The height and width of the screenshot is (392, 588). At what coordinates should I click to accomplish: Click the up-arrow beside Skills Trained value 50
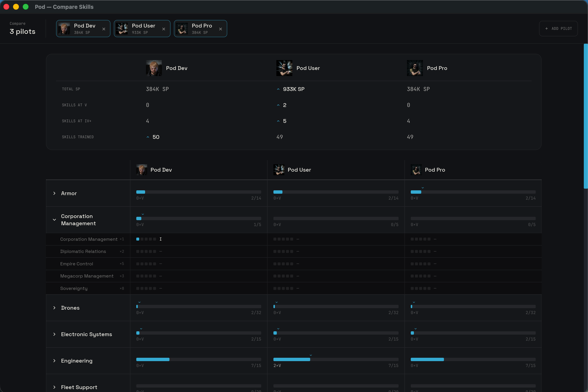[148, 137]
